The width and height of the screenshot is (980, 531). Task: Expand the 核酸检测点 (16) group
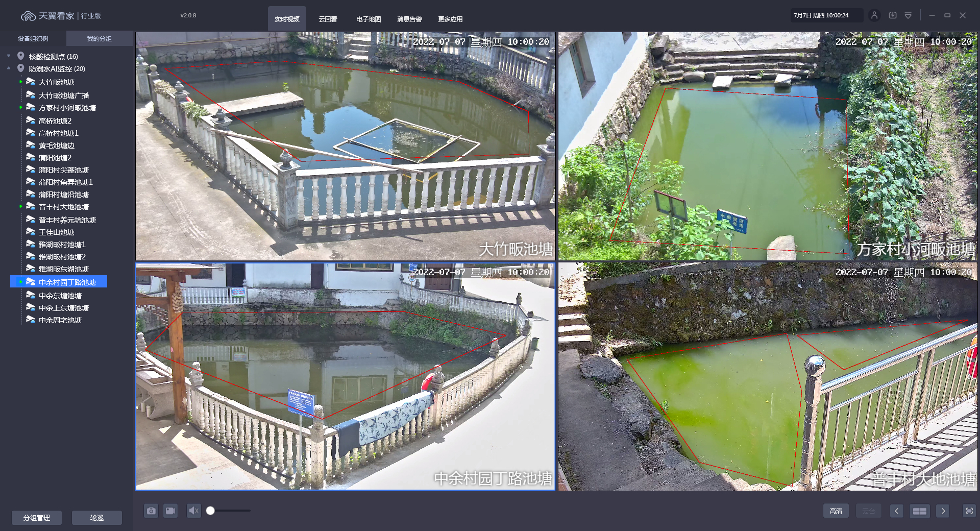(x=9, y=56)
